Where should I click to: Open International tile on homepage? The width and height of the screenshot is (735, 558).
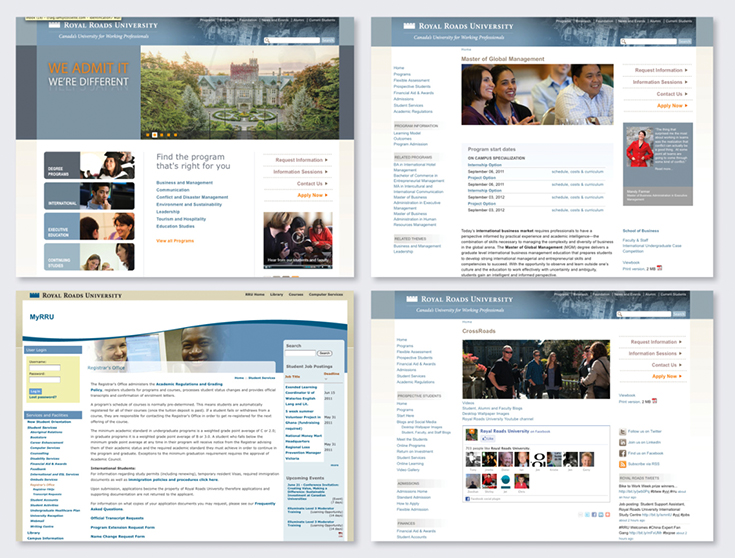pyautogui.click(x=89, y=196)
